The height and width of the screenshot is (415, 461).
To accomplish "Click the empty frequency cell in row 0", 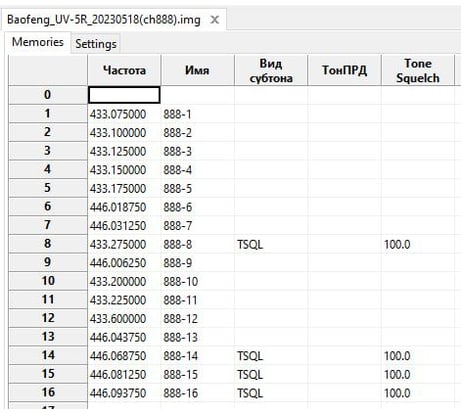I will pos(124,95).
